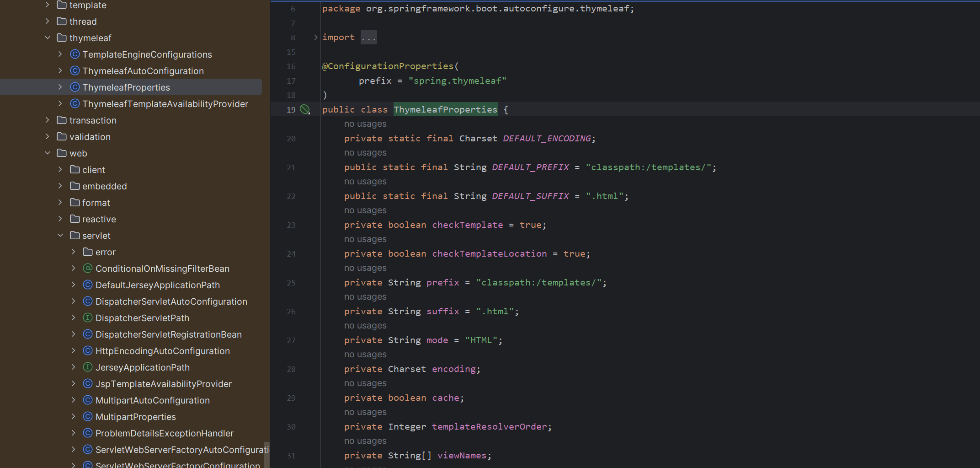Open the ThymeleafAutoConfiguration file
The width and height of the screenshot is (980, 468).
pyautogui.click(x=143, y=71)
